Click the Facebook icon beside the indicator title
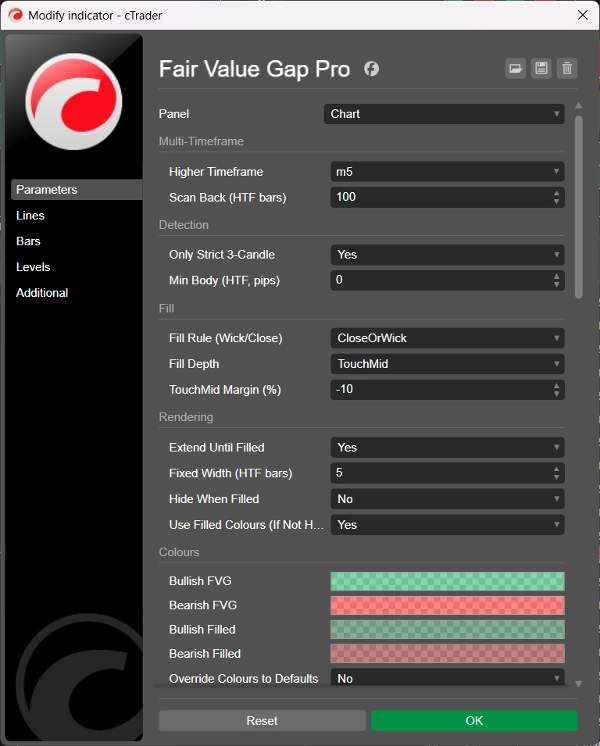 (371, 69)
